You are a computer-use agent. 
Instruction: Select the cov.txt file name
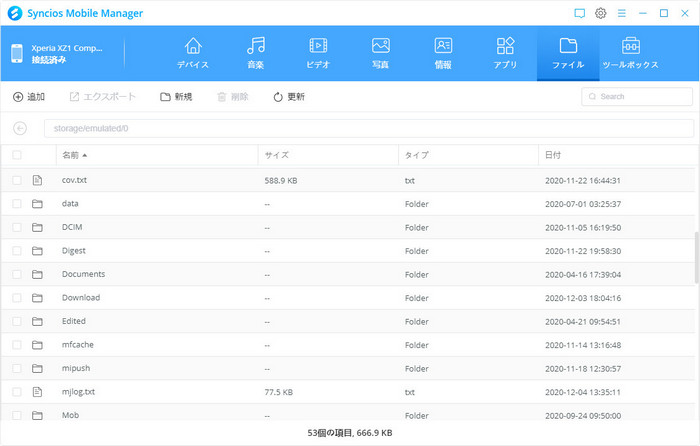point(74,180)
